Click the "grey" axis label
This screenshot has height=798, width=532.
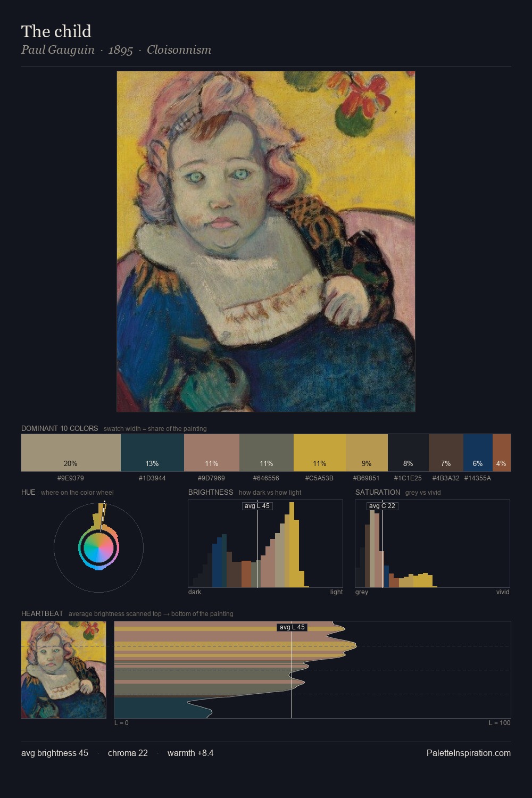(x=362, y=592)
